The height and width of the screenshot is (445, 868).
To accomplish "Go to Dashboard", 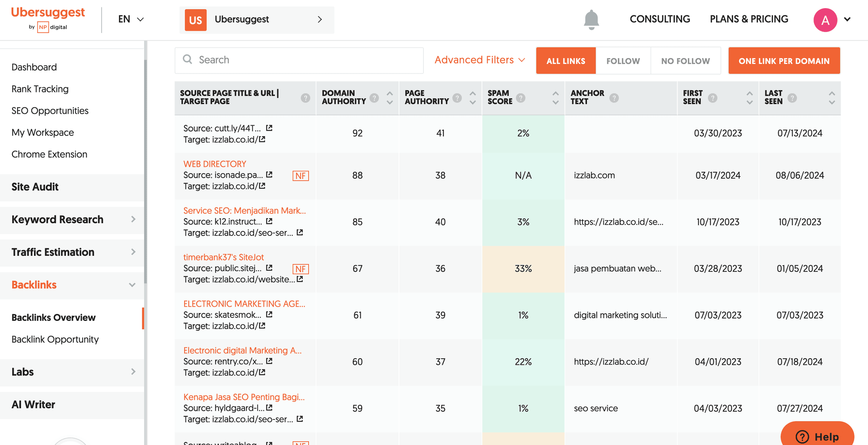I will (x=34, y=67).
